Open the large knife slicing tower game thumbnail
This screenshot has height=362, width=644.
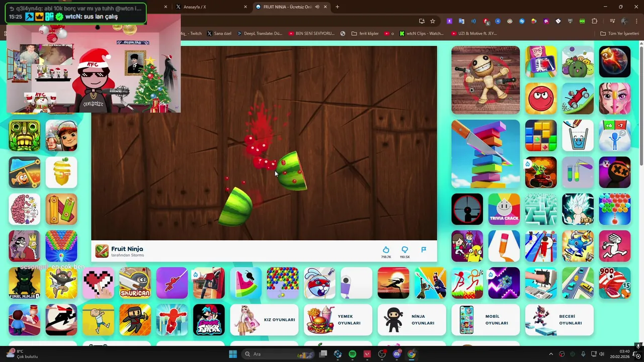(486, 154)
